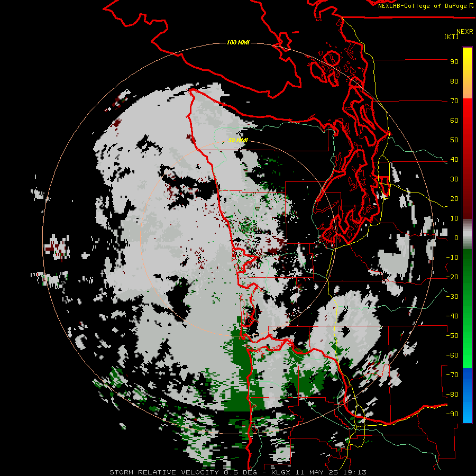Viewport: 476px width, 476px height.
Task: Click the positive 20 value on velocity scale
Action: tap(454, 199)
